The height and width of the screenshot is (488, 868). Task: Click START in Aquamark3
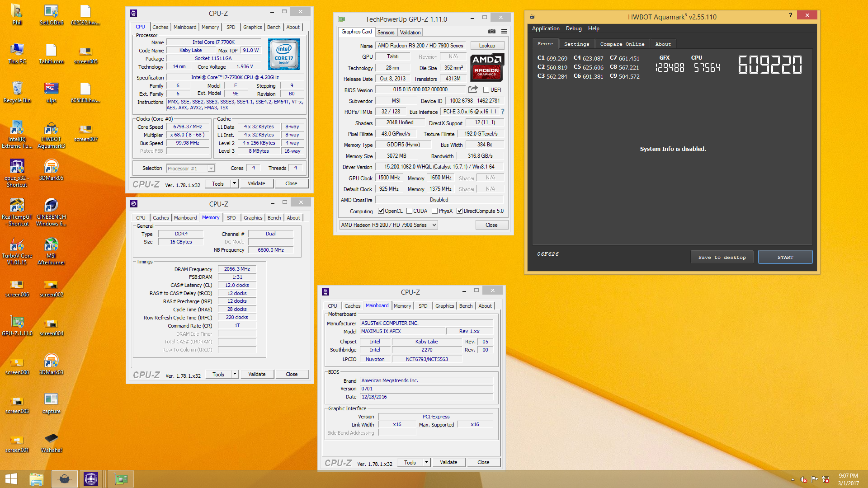point(785,257)
